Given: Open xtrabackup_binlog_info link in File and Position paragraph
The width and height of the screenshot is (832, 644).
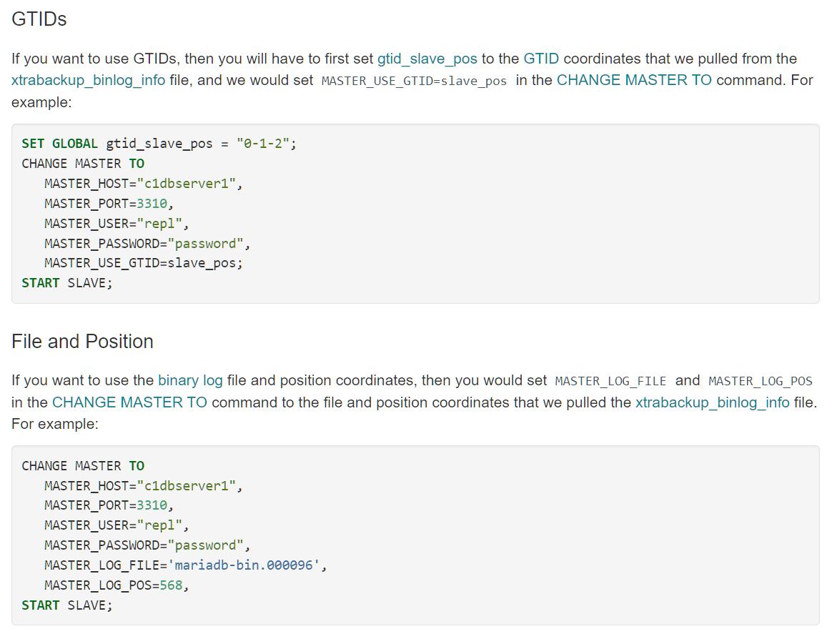Looking at the screenshot, I should [713, 402].
